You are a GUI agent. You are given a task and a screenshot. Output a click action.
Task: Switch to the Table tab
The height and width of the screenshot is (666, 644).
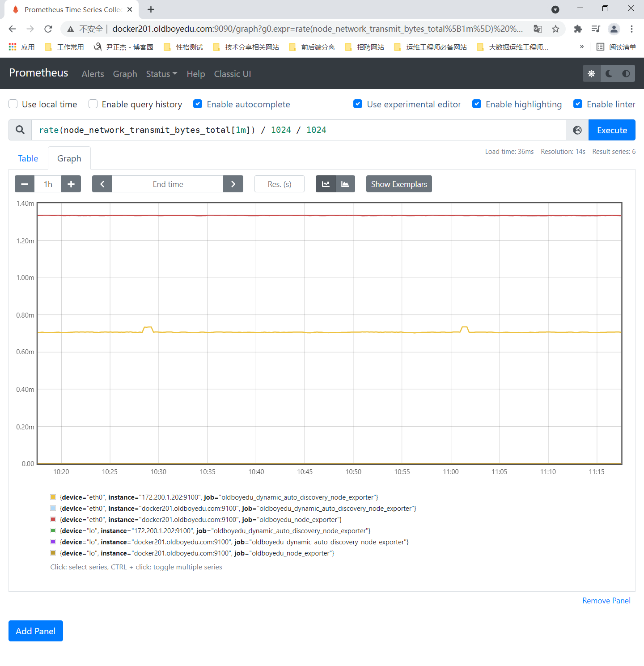(28, 158)
